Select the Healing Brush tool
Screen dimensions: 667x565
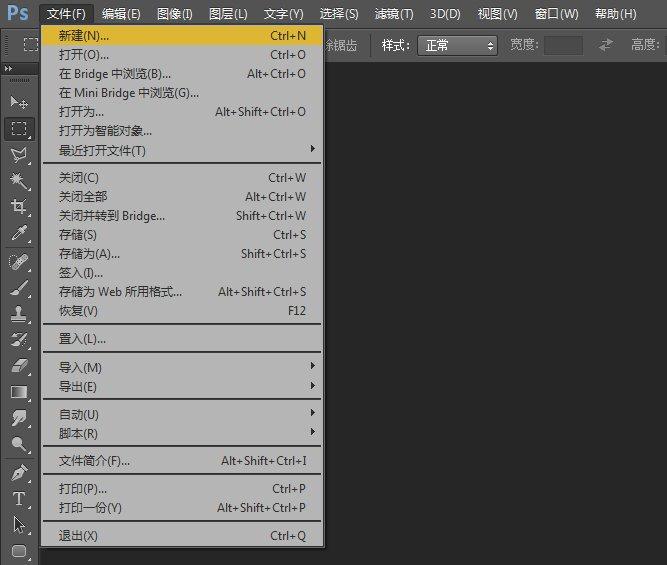click(x=19, y=262)
